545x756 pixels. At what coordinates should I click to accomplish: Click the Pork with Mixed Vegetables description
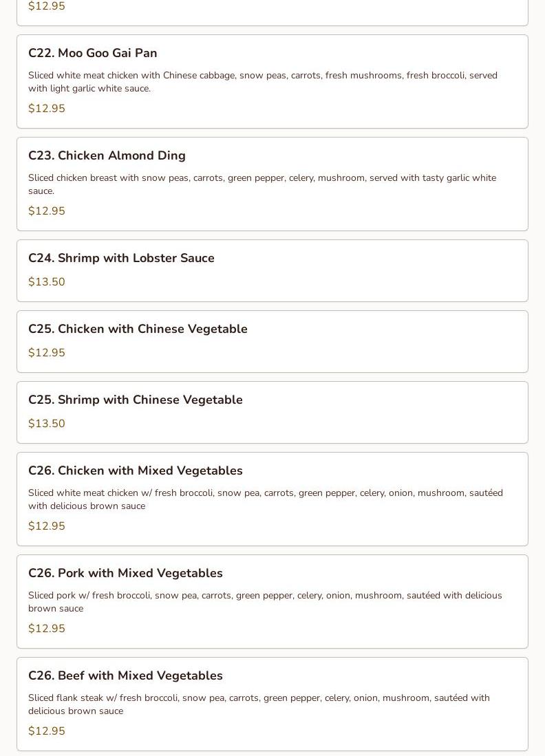coord(265,602)
